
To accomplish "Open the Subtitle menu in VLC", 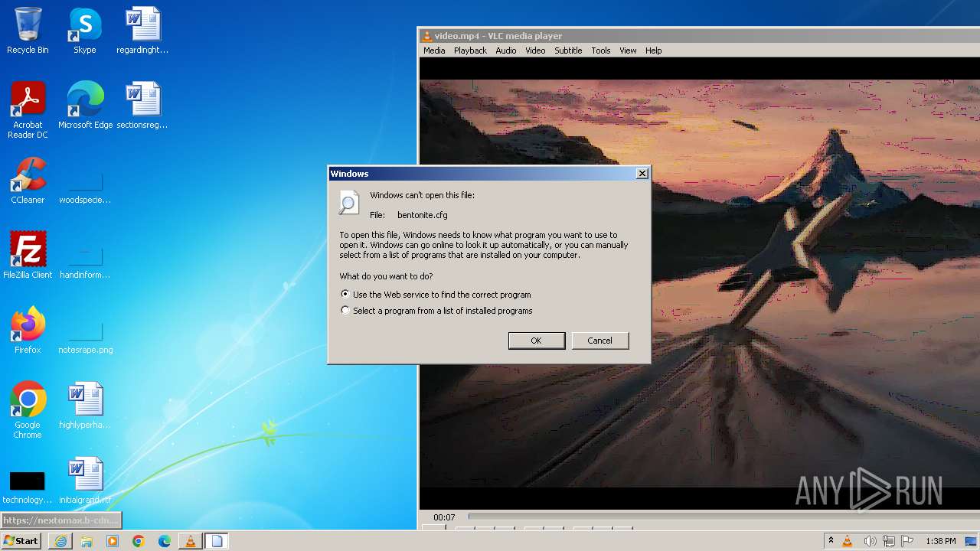I will click(x=568, y=51).
